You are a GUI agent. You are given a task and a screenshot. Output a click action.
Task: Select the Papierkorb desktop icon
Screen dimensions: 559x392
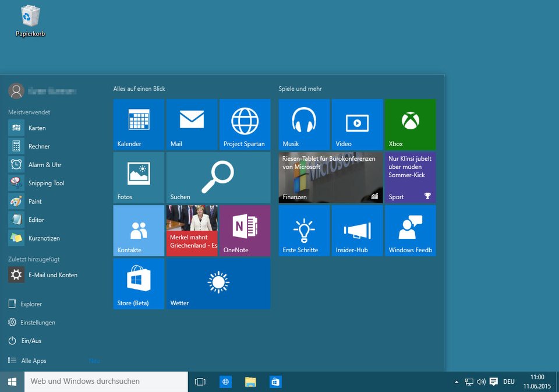click(30, 21)
